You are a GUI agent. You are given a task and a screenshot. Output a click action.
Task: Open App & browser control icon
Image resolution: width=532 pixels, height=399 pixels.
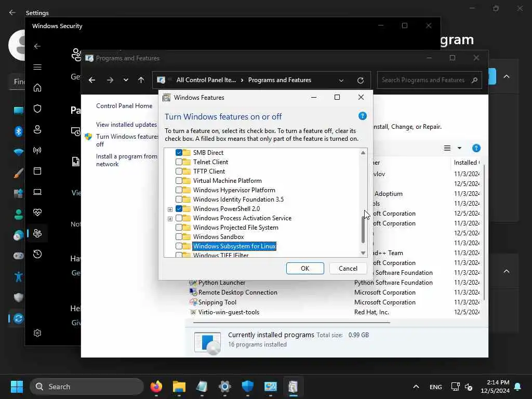point(37,171)
